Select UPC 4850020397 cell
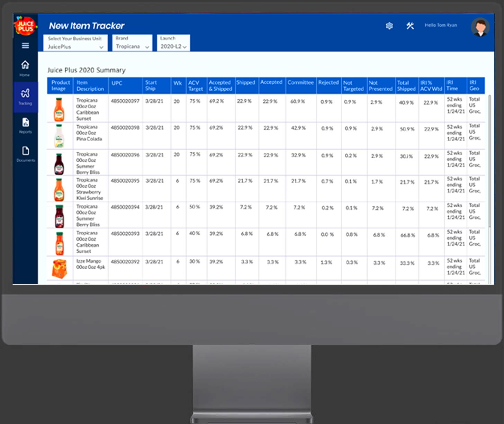504x424 pixels. click(x=125, y=101)
